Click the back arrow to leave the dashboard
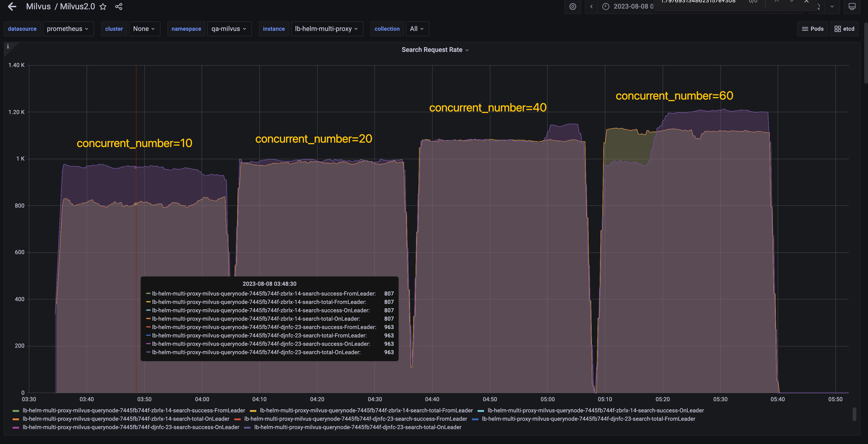Screen dimensions: 868x444 (x=12, y=7)
